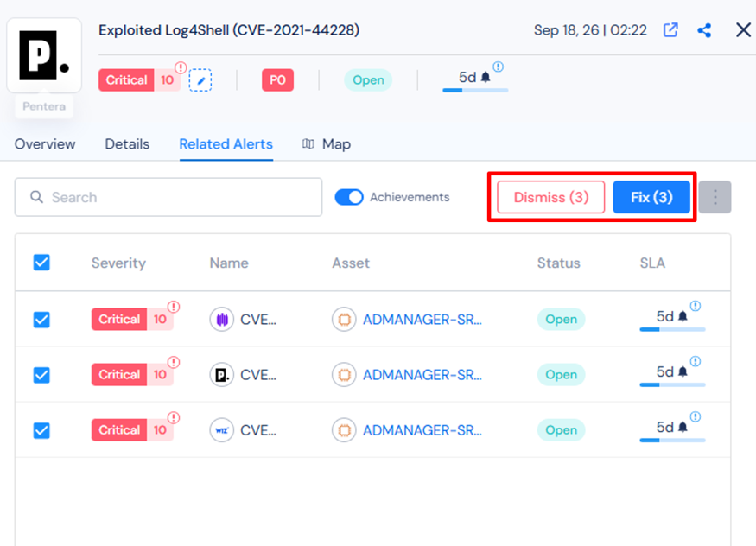This screenshot has width=756, height=546.
Task: Click the alert badge on header Critical tag
Action: click(x=181, y=67)
